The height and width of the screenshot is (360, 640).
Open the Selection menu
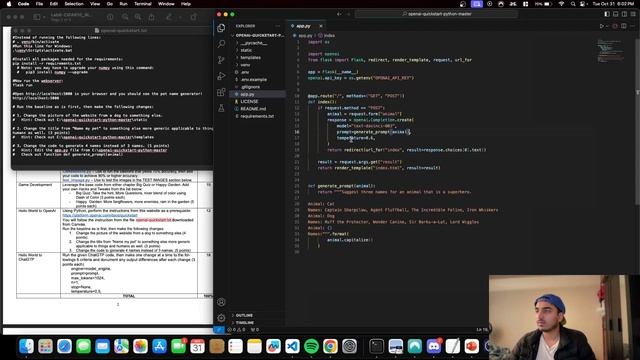click(74, 4)
